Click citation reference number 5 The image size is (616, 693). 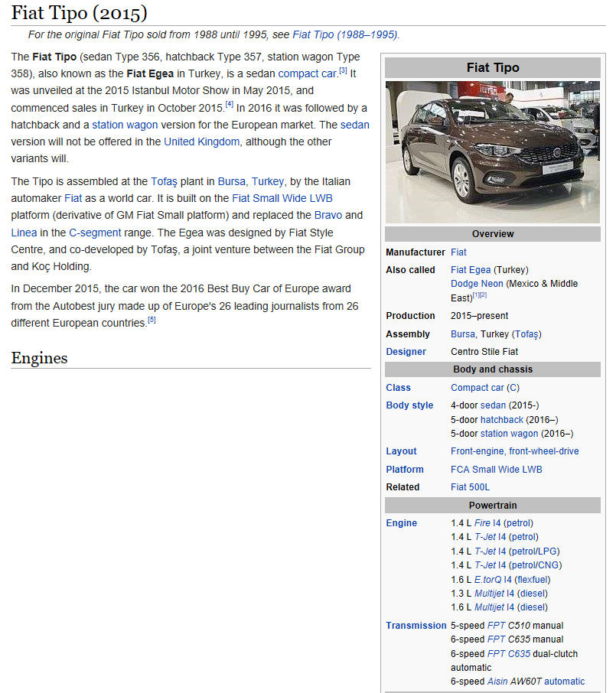(152, 320)
